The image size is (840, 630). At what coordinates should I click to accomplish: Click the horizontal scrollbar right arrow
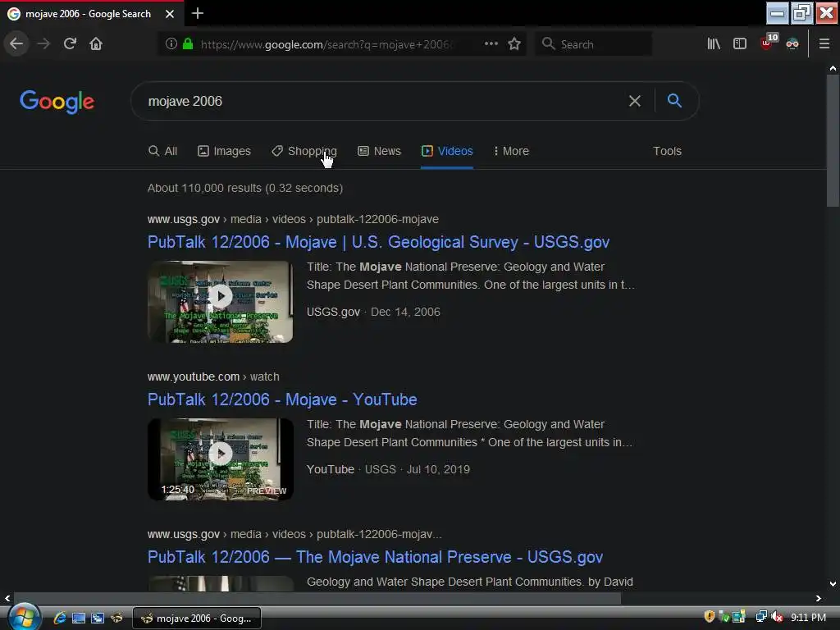point(819,598)
